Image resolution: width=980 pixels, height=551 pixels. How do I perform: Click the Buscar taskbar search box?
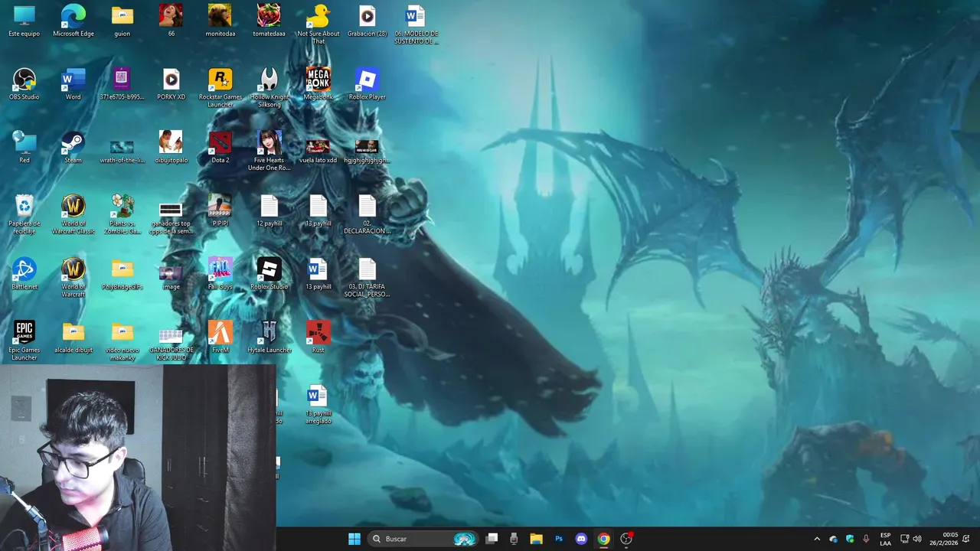point(423,539)
